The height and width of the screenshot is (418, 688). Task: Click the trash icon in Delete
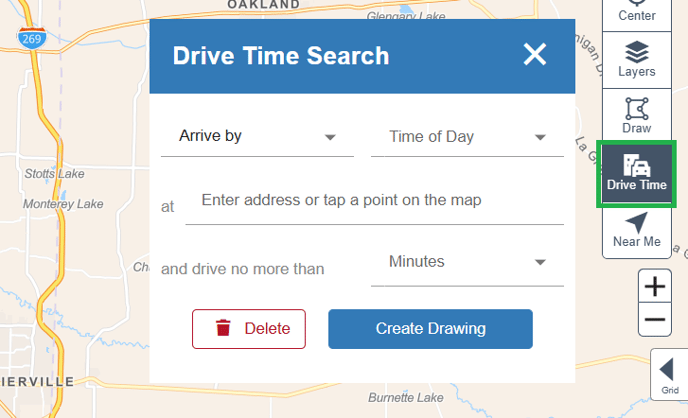point(223,328)
